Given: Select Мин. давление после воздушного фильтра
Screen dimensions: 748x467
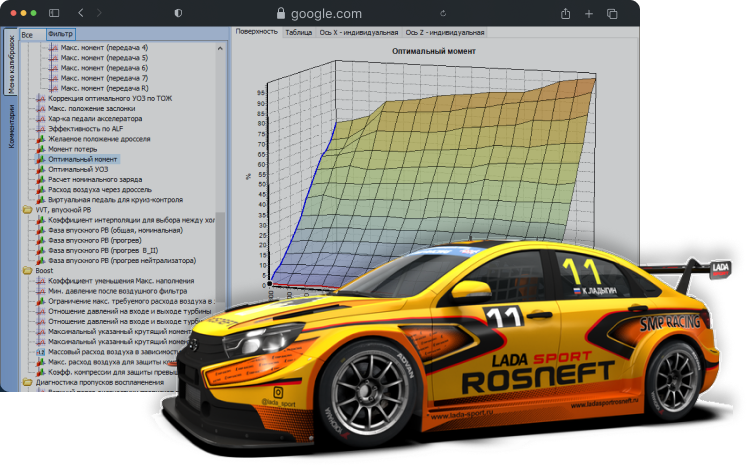Looking at the screenshot, I should [x=118, y=291].
